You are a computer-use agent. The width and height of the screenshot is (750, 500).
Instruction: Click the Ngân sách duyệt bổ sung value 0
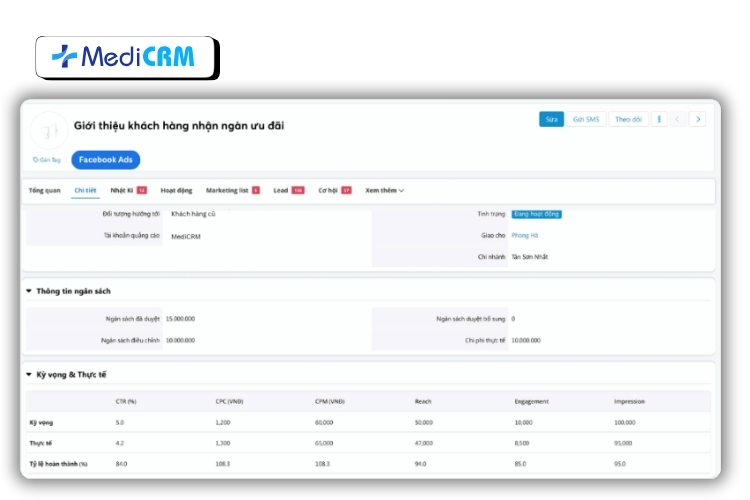click(x=513, y=319)
